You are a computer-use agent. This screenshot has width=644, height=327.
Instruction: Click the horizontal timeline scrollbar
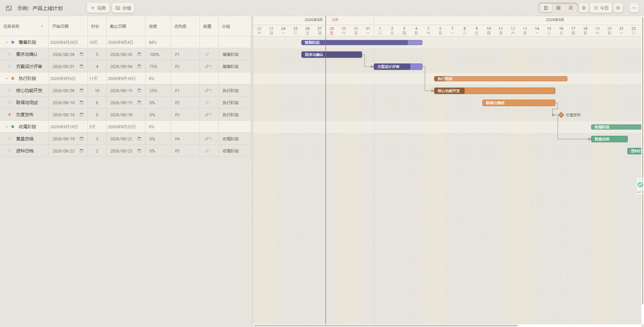coord(386,325)
